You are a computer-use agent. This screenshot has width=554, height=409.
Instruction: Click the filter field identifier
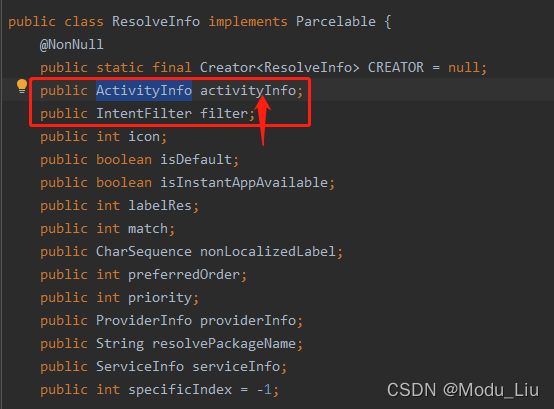[x=224, y=113]
